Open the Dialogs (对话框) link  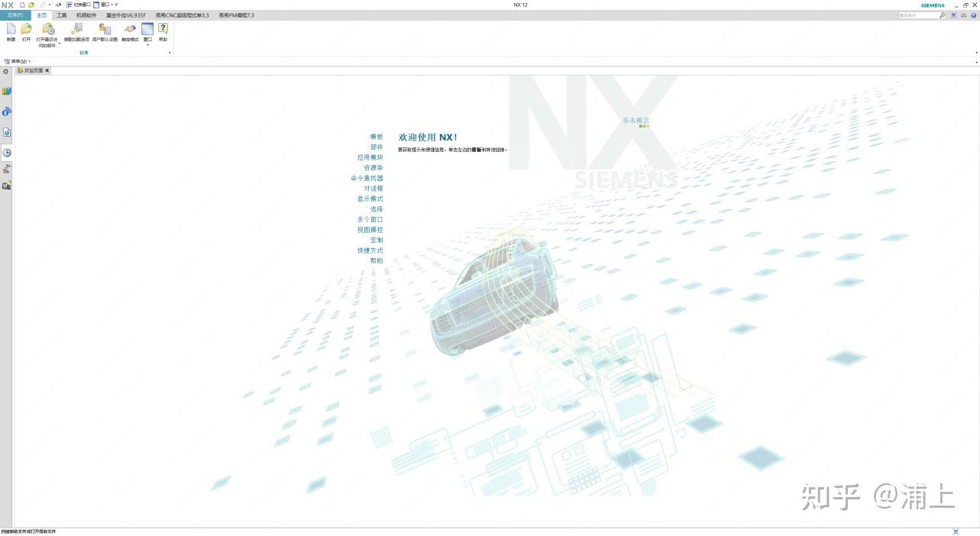(374, 189)
